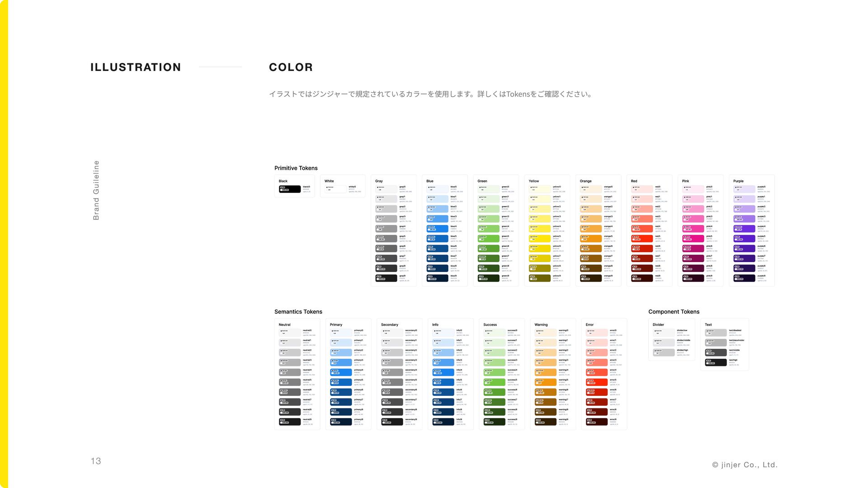Click the page number 13
Viewport: 868px width, 488px height.
click(96, 461)
